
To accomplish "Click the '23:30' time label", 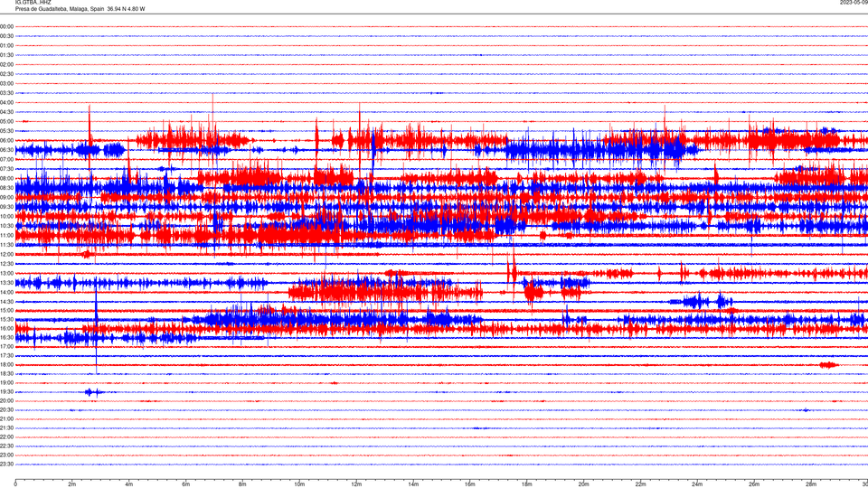I will point(6,465).
